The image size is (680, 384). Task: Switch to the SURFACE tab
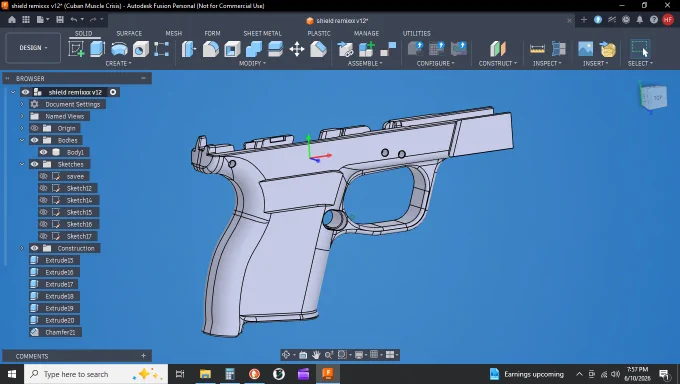pyautogui.click(x=129, y=33)
